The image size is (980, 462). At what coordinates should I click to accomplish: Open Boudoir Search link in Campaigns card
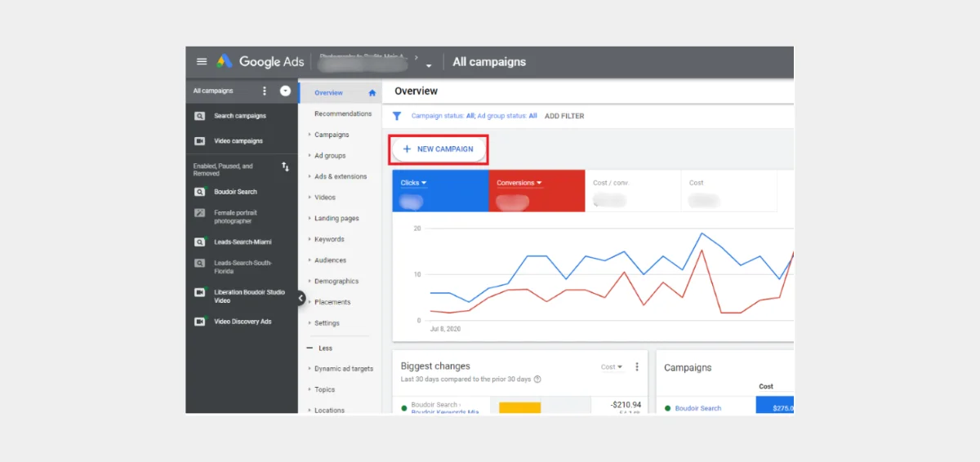point(698,408)
